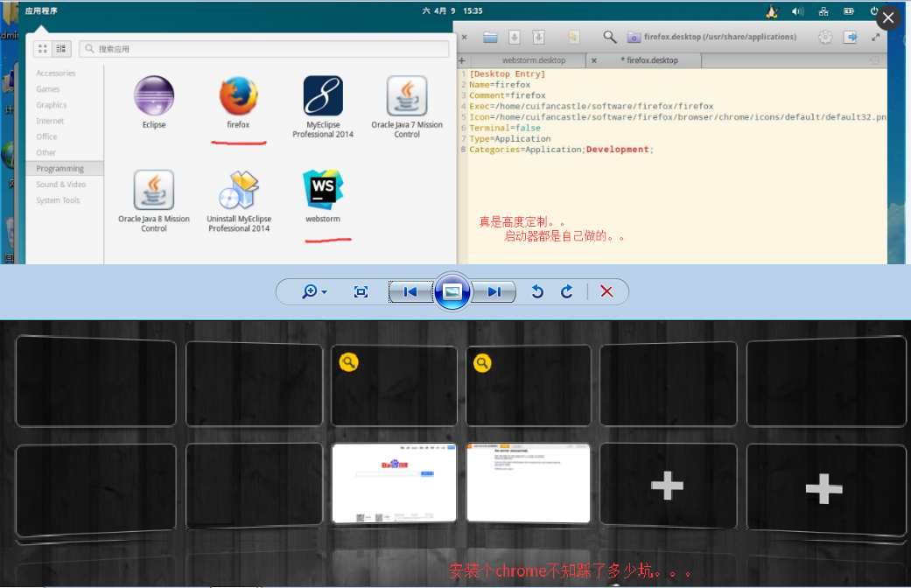The image size is (911, 588).
Task: Click the save as icon in editor toolbar
Action: (x=538, y=37)
